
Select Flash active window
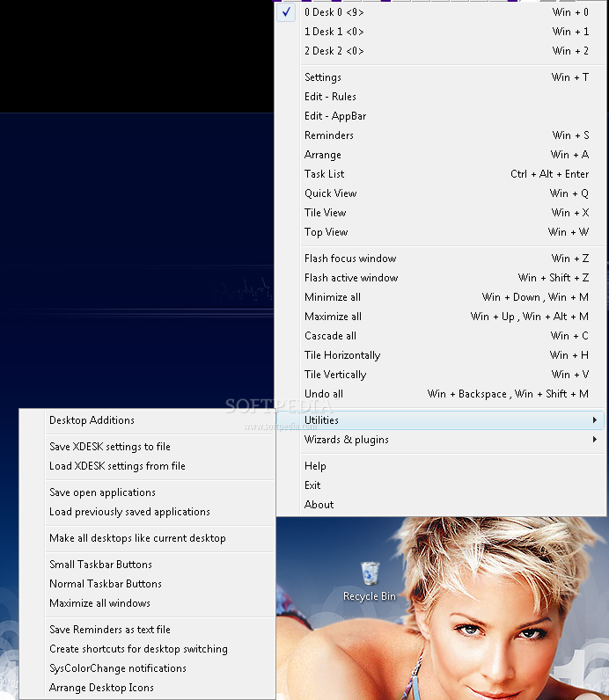(440, 278)
